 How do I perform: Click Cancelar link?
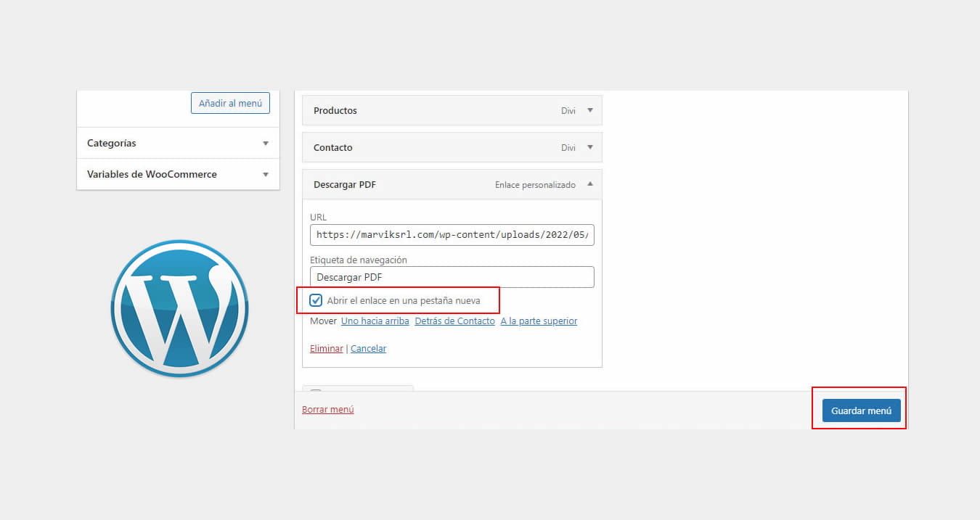[x=368, y=349]
